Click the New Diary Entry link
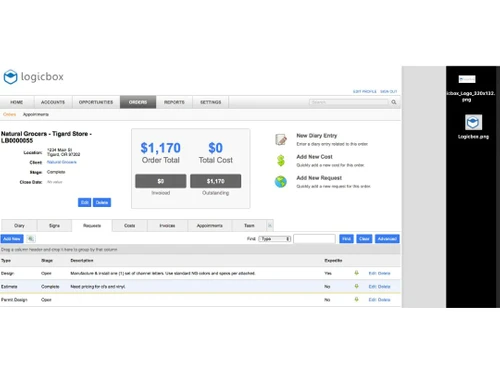 tap(317, 136)
